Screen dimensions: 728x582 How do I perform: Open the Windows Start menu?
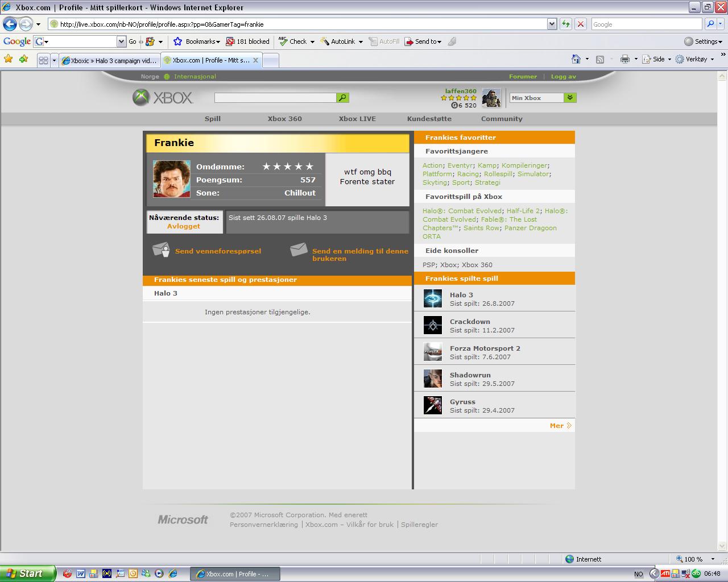tap(28, 573)
